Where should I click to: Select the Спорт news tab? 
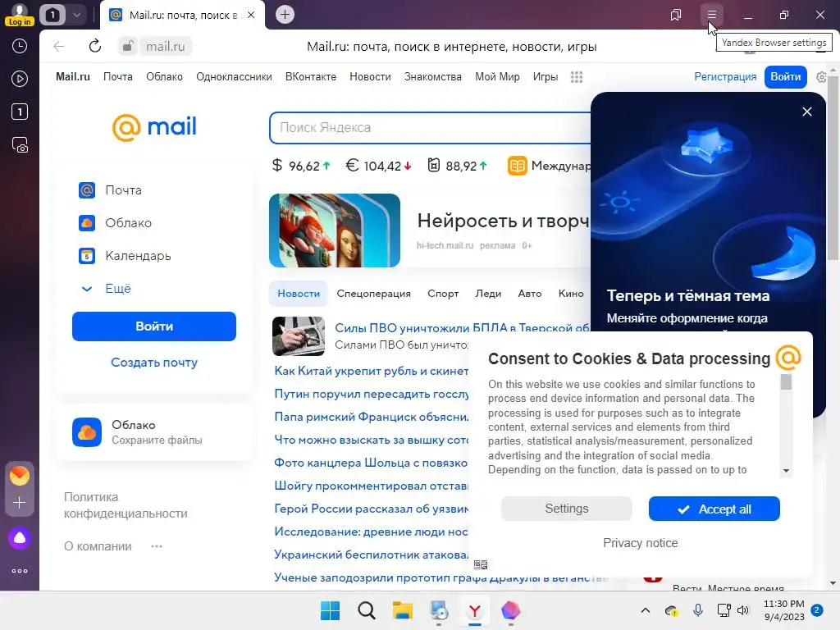[443, 294]
